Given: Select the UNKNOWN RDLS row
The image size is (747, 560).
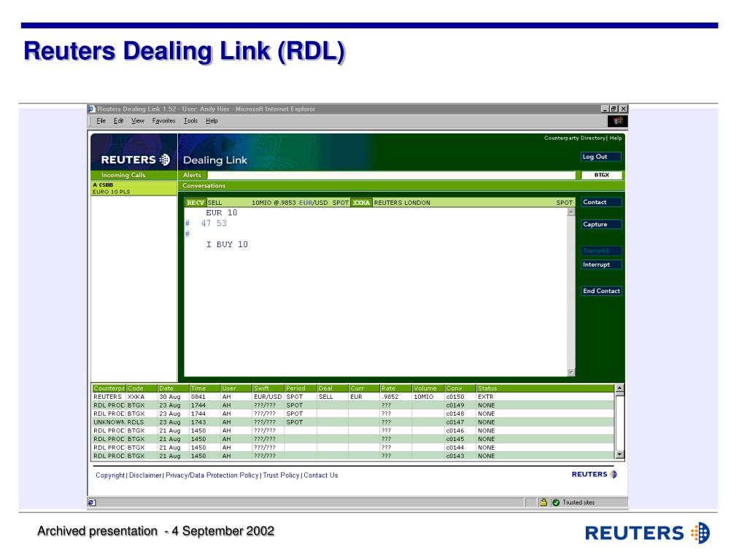Looking at the screenshot, I should click(x=353, y=422).
